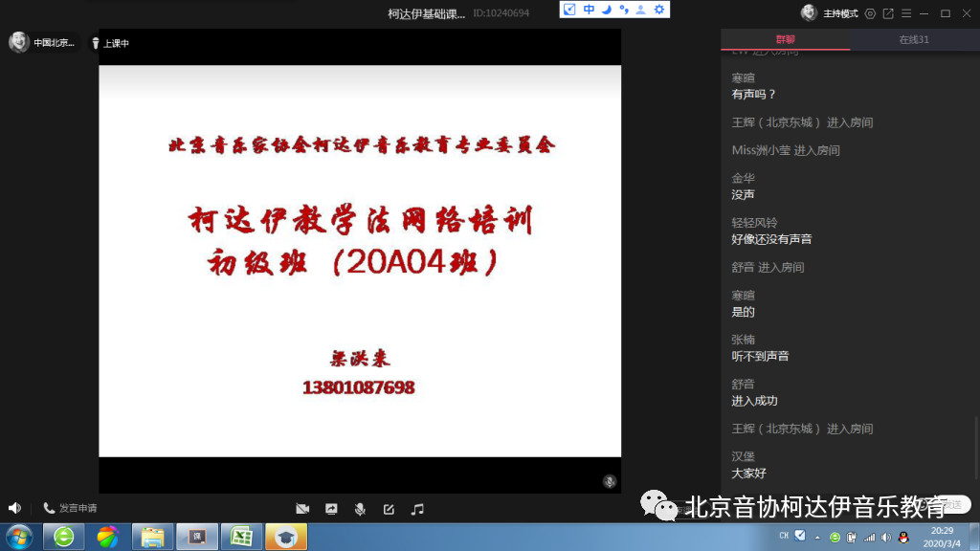This screenshot has height=551, width=980.
Task: Open the colorful ball app in taskbar
Action: click(x=107, y=538)
